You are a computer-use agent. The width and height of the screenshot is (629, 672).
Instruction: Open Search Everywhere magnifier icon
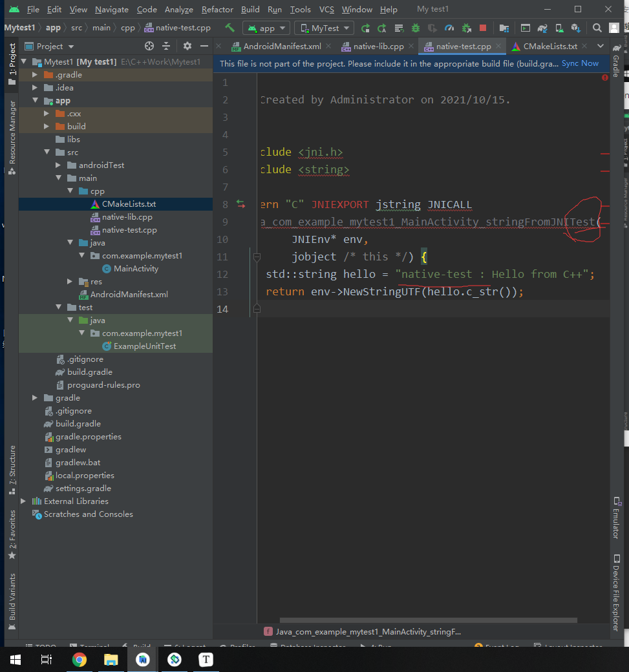597,28
